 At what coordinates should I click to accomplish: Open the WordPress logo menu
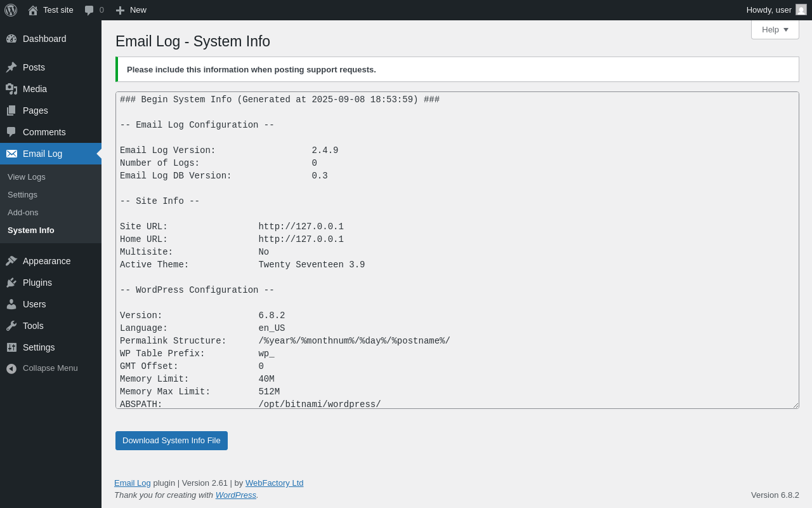pos(11,10)
